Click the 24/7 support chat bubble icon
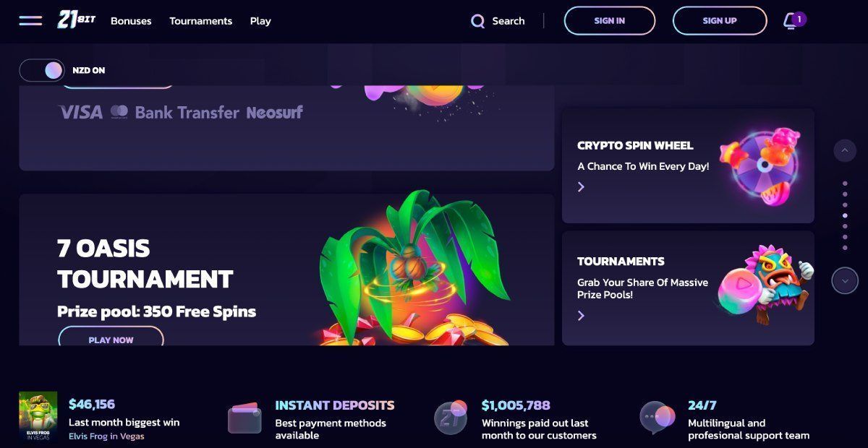The image size is (868, 448). pos(657,417)
